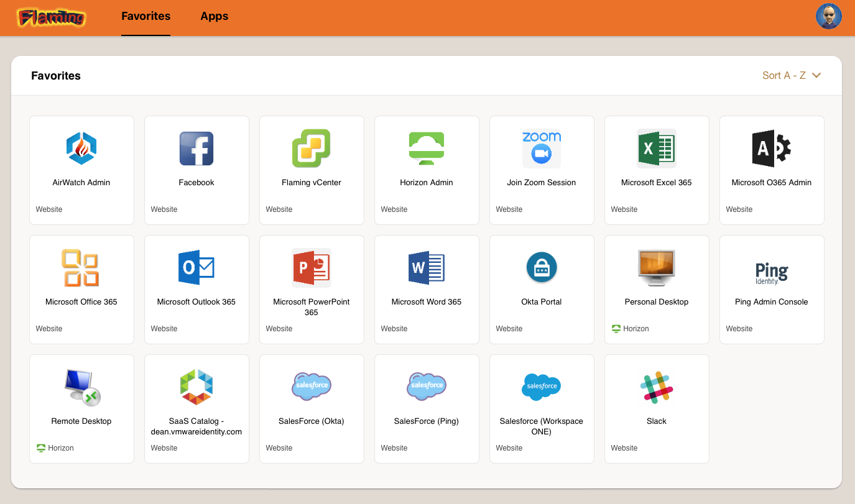
Task: Click the SaaS Catalog dean.vmwareidentity.com label
Action: (x=196, y=426)
